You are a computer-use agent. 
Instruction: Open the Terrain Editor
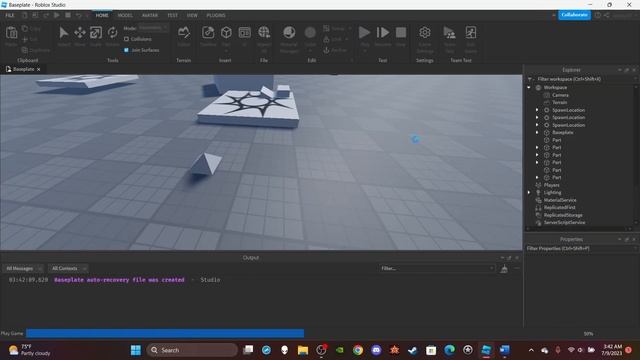[184, 33]
